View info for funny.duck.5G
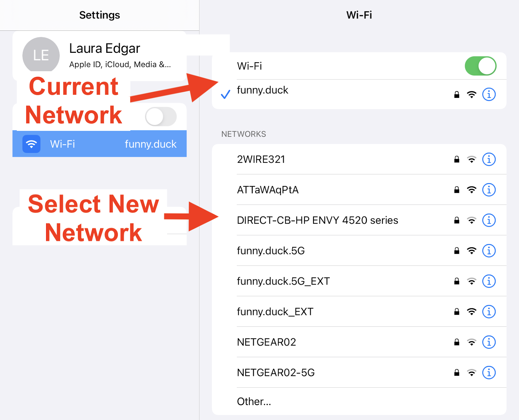The image size is (519, 420). [489, 251]
